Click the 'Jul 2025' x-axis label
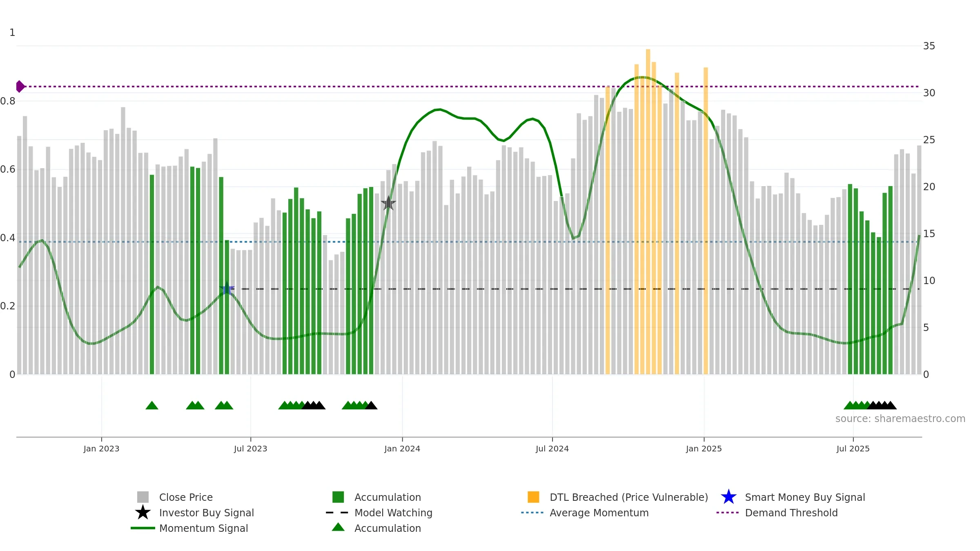This screenshot has width=980, height=551. 853,449
